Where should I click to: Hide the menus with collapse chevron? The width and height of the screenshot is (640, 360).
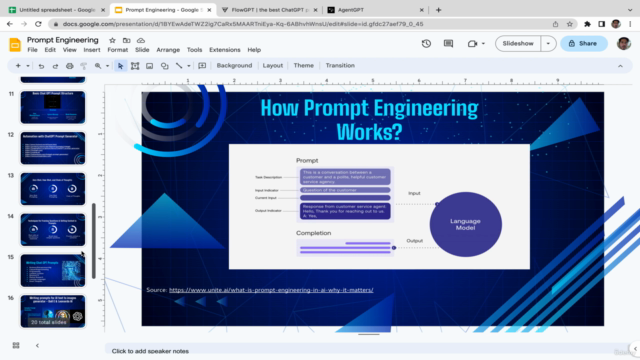(620, 66)
